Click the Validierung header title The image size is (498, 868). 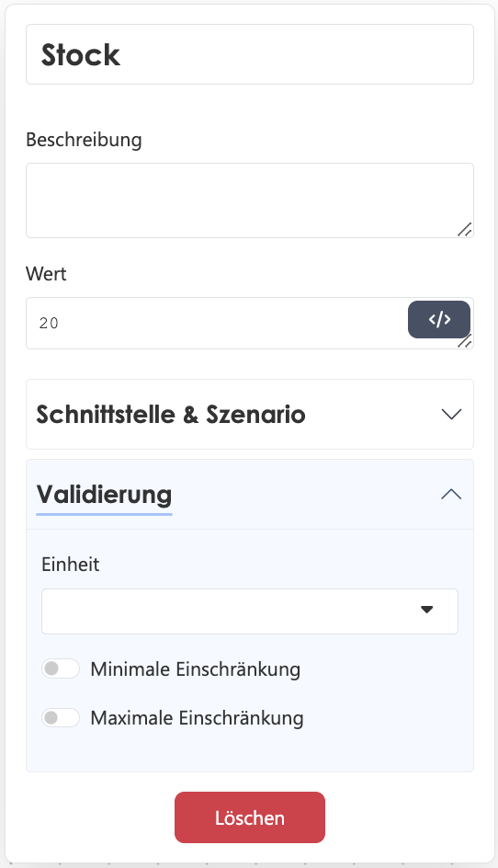[104, 495]
